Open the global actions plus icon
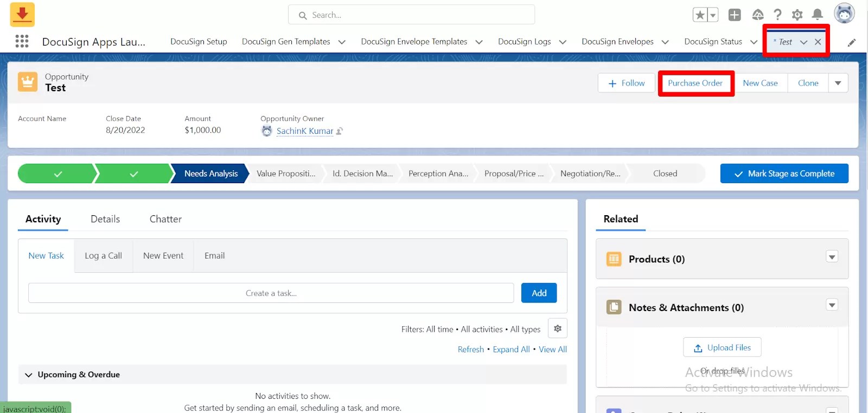 coord(735,15)
